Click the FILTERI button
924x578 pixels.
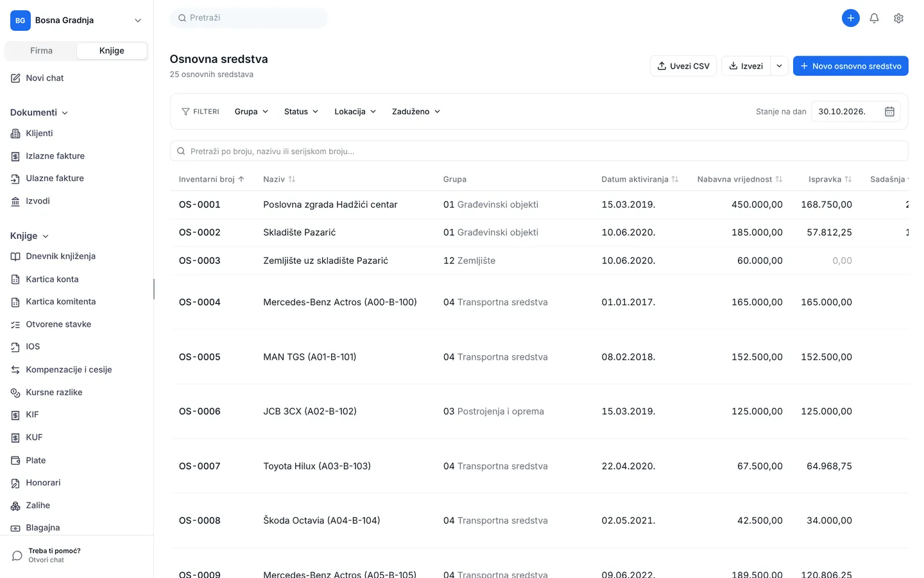(x=200, y=112)
